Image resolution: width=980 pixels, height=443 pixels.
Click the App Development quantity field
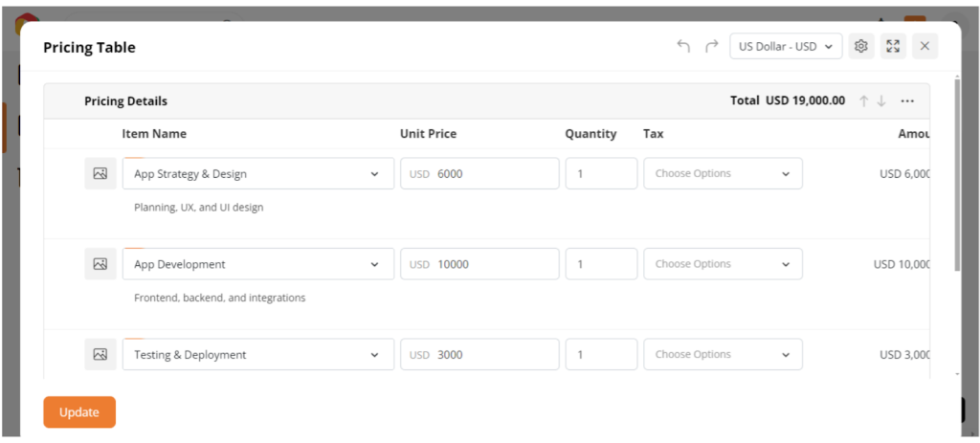601,264
